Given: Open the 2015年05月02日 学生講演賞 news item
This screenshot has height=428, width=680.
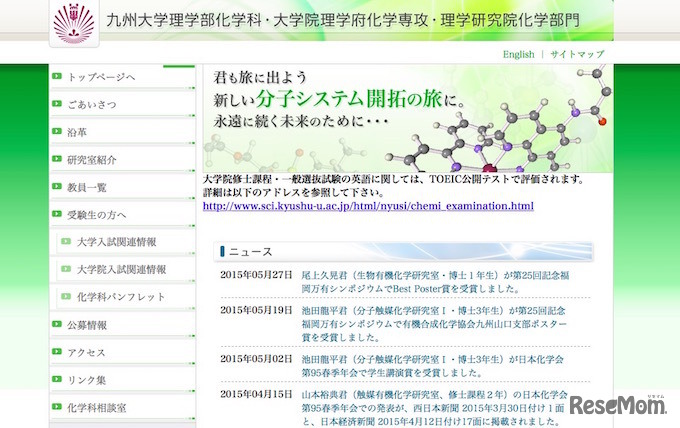Looking at the screenshot, I should tap(432, 366).
